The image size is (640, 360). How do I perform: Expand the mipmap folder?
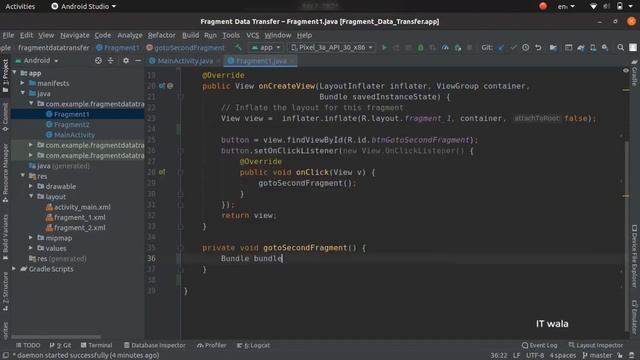[31, 238]
